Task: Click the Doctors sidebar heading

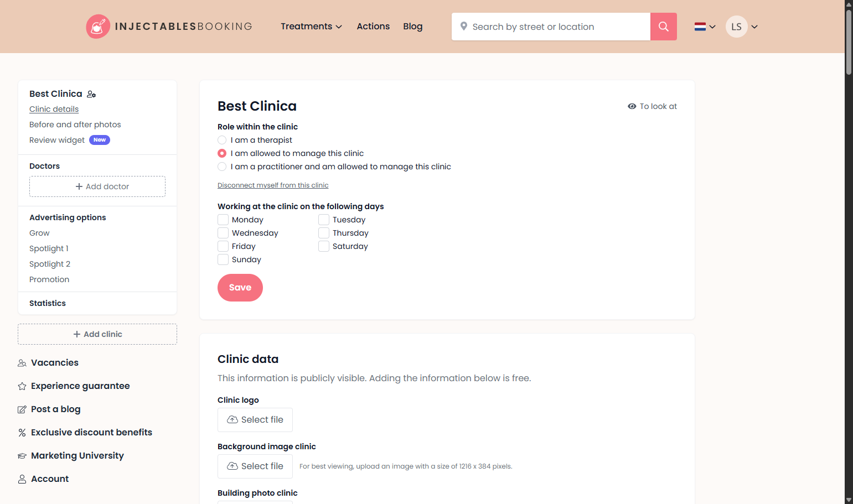Action: tap(44, 166)
